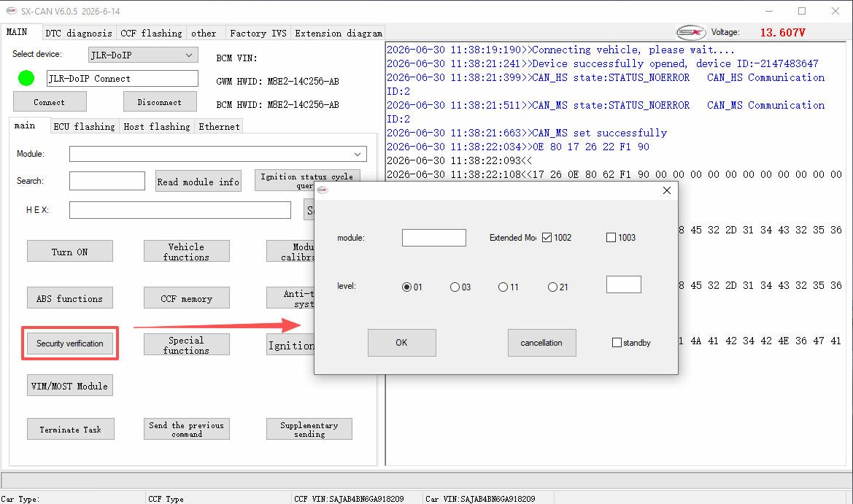853x504 pixels.
Task: Minimize the SX-CAN window
Action: [x=768, y=11]
